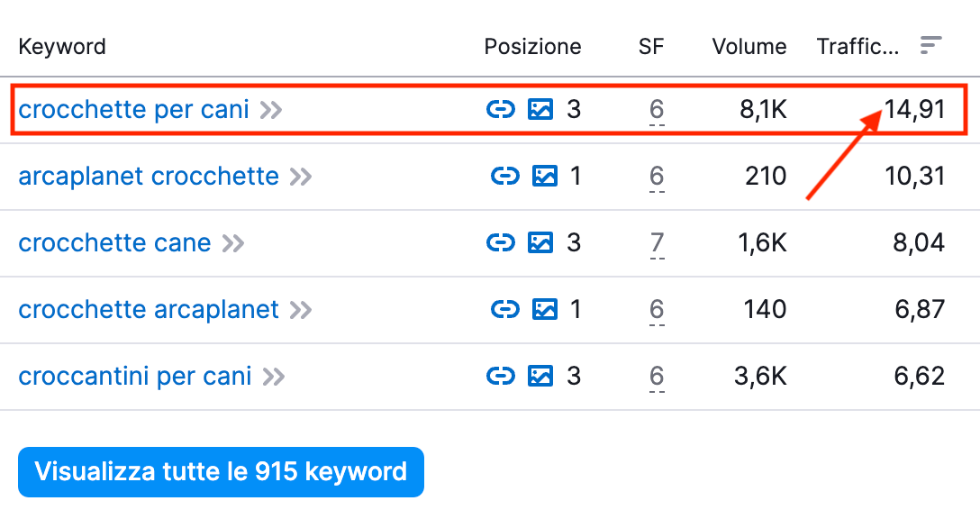The image size is (980, 528).
Task: Click the SF value 6 for crocchette per cani
Action: (x=656, y=109)
